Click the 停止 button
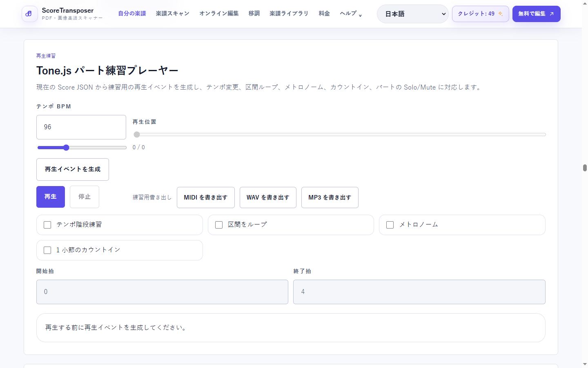This screenshot has width=588, height=368. coord(85,197)
